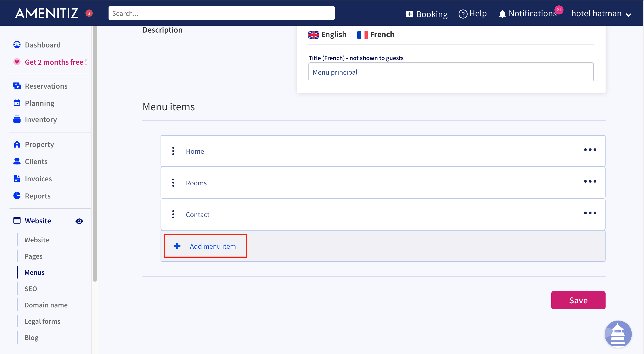This screenshot has height=354, width=644.
Task: Open the Reports section
Action: click(38, 196)
